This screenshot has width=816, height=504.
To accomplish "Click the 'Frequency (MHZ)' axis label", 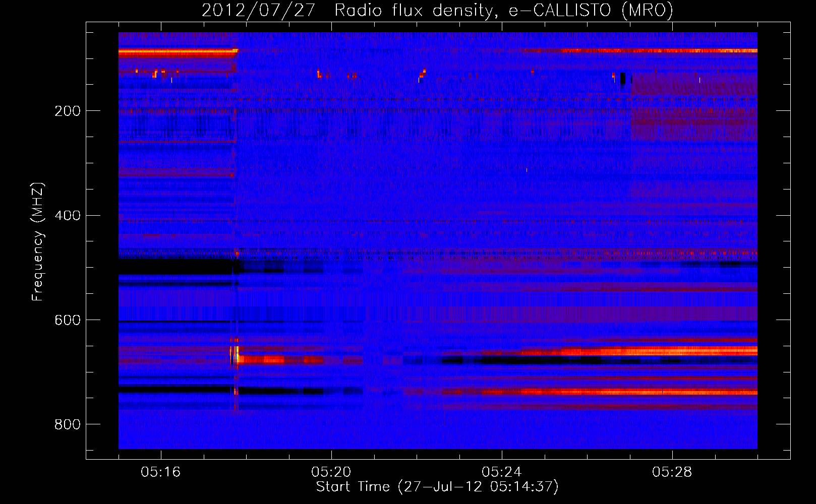I will pos(38,241).
